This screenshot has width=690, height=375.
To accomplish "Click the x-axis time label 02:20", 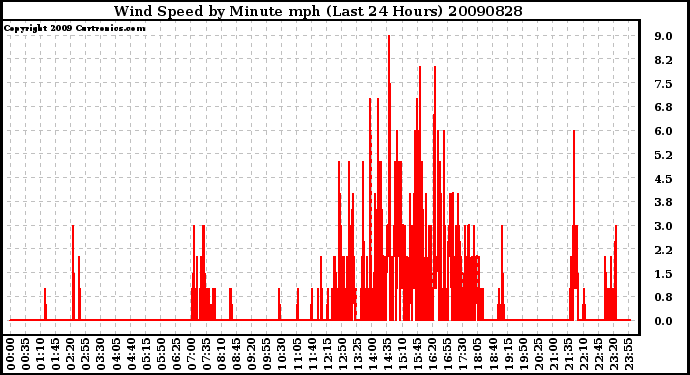I will coord(71,354).
